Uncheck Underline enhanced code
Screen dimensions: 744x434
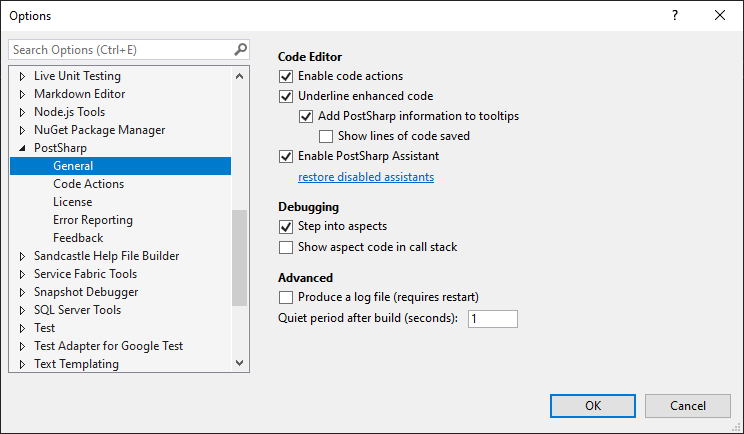click(x=286, y=96)
